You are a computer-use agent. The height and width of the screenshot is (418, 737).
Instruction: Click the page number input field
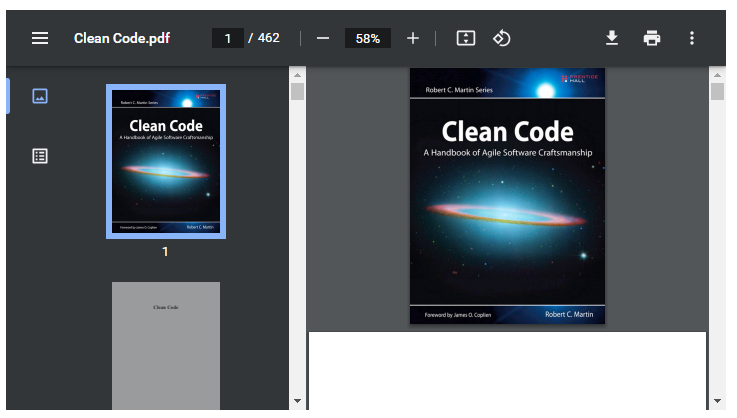point(227,38)
